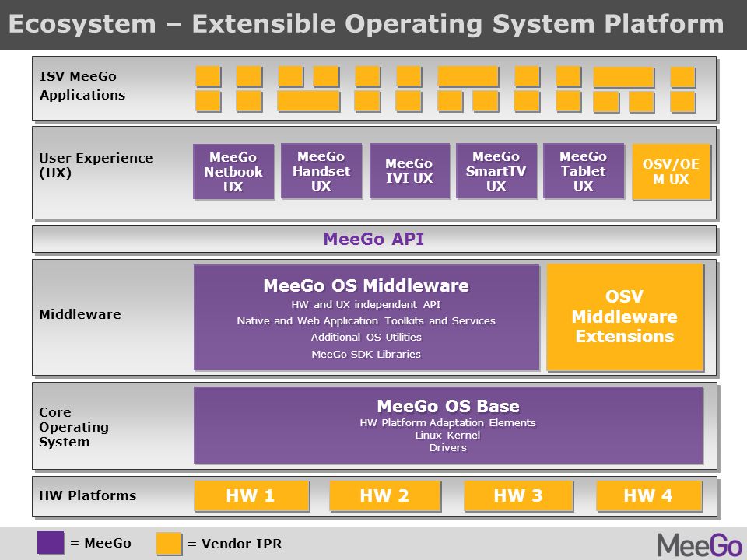Screen dimensions: 747x560
Task: Click the 'HW Platforms' row label
Action: (x=88, y=495)
